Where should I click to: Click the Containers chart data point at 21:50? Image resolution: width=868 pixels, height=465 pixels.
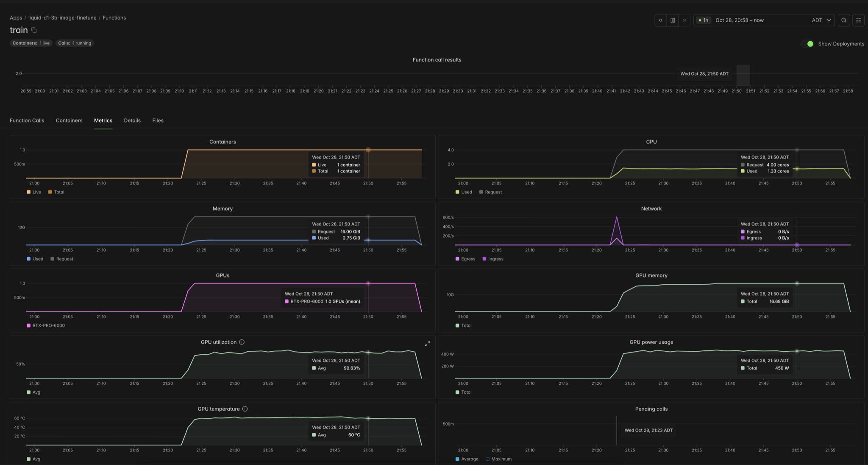click(x=368, y=150)
